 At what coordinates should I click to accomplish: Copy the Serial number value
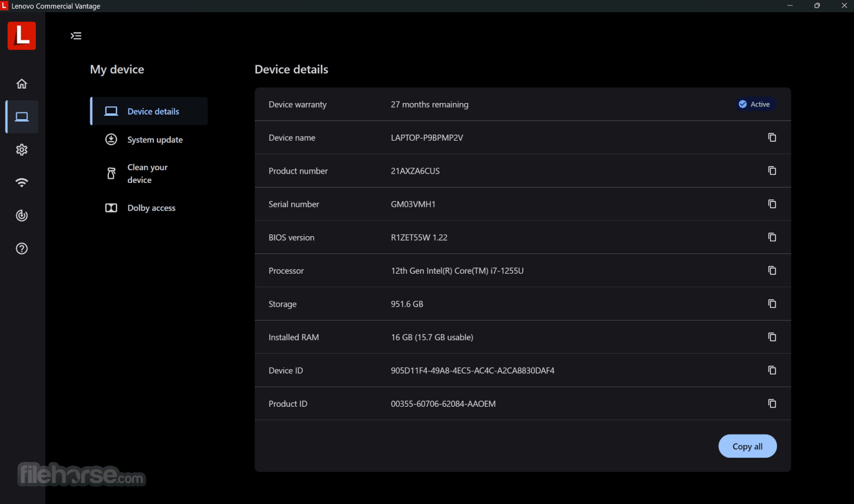[772, 204]
